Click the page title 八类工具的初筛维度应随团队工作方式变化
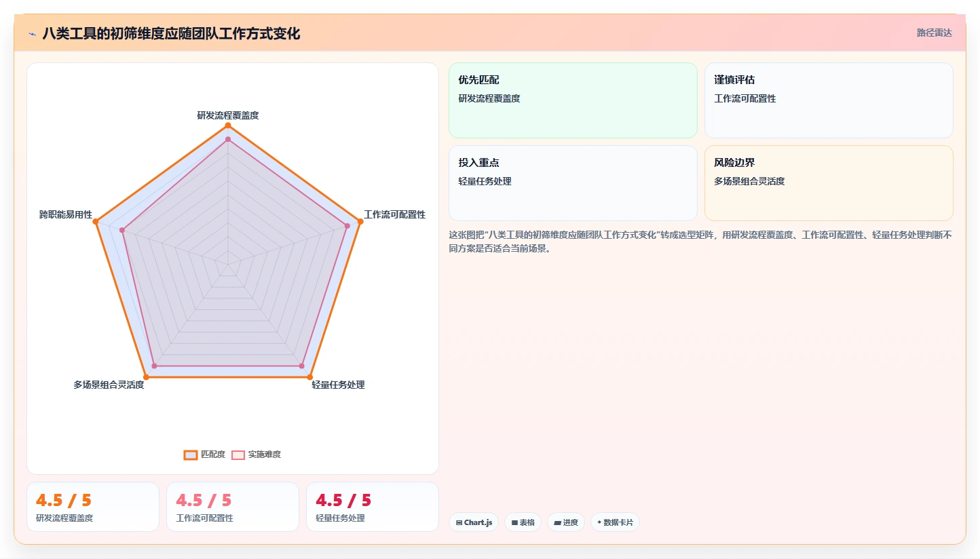Screen dimensions: 980x559 [171, 33]
